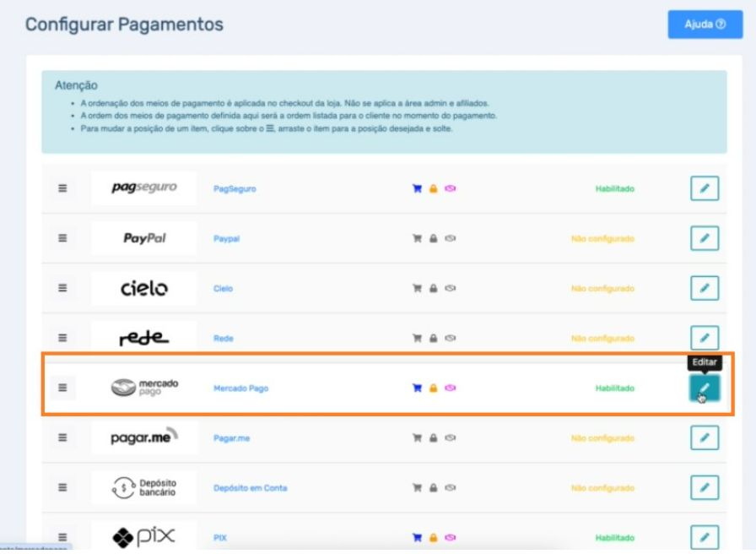This screenshot has height=554, width=756.
Task: Click the orange lock icon on Mercado Pago
Action: (434, 388)
